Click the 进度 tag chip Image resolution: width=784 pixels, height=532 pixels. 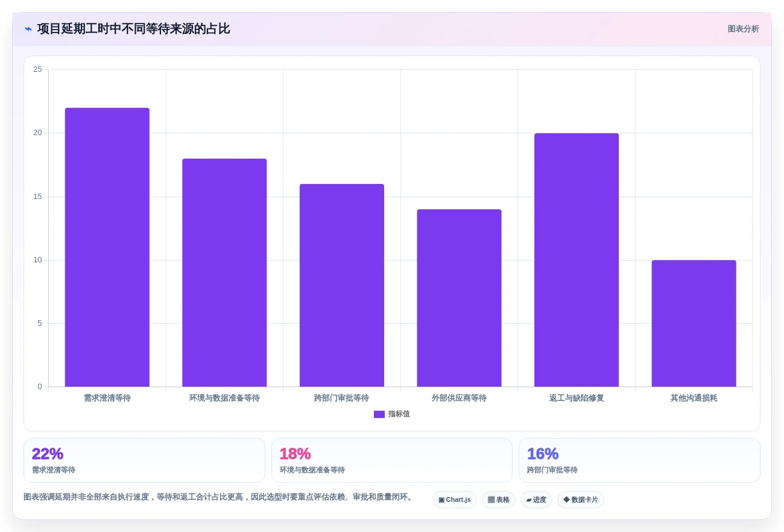tap(536, 500)
